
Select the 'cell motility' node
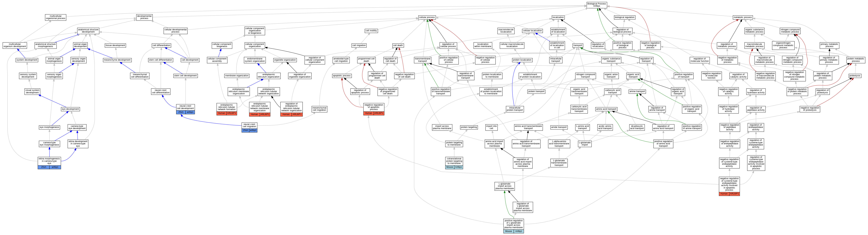371,31
